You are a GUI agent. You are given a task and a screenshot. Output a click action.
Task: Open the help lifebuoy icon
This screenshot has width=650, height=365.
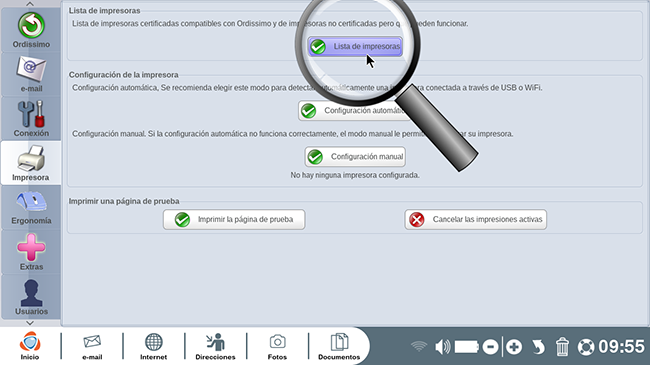coord(586,347)
